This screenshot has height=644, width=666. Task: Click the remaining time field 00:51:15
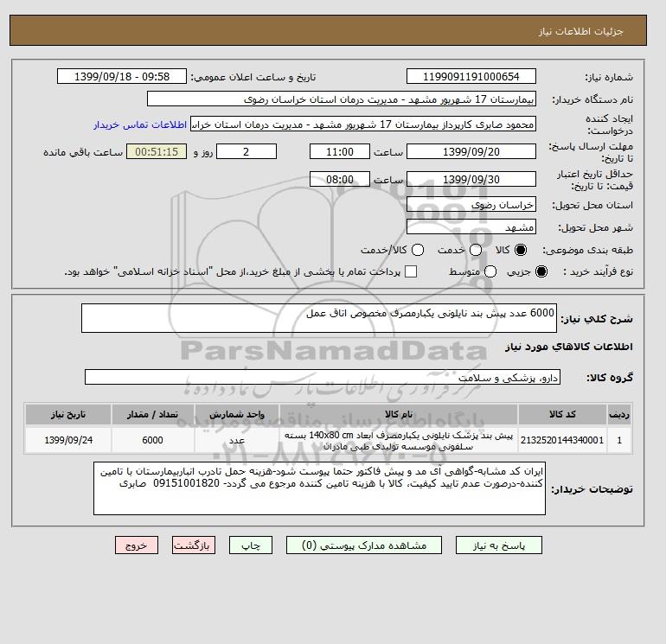[x=157, y=151]
